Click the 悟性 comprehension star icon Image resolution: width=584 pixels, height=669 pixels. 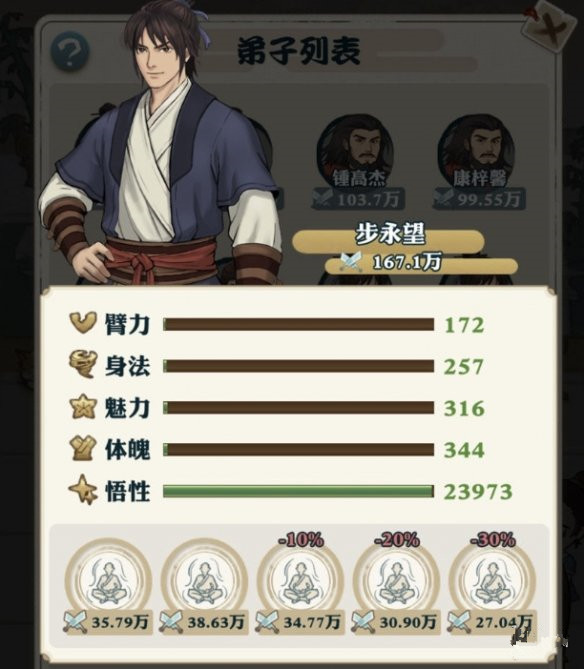[x=82, y=490]
